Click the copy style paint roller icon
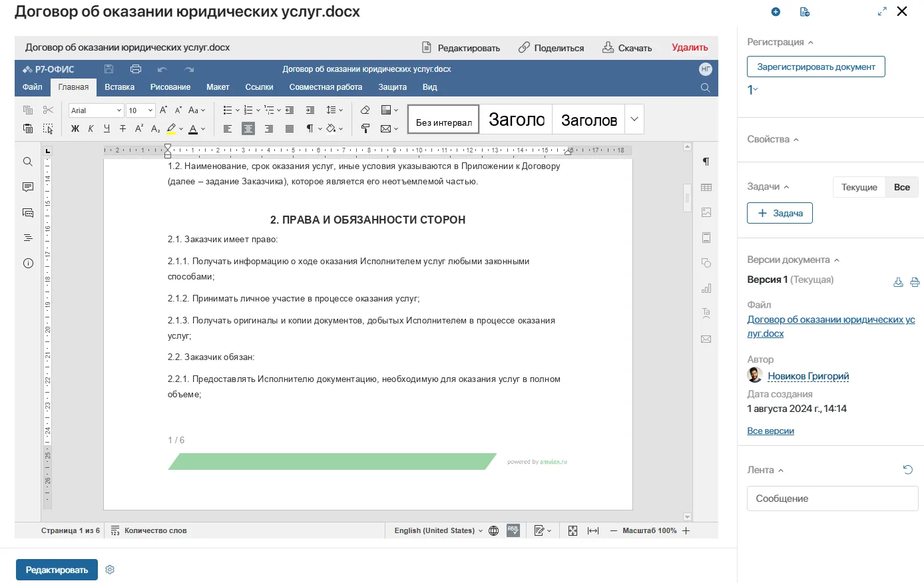This screenshot has height=583, width=924. [365, 128]
